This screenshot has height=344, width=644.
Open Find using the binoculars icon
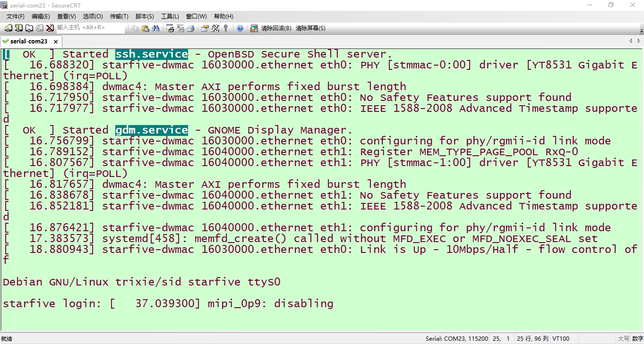click(156, 28)
